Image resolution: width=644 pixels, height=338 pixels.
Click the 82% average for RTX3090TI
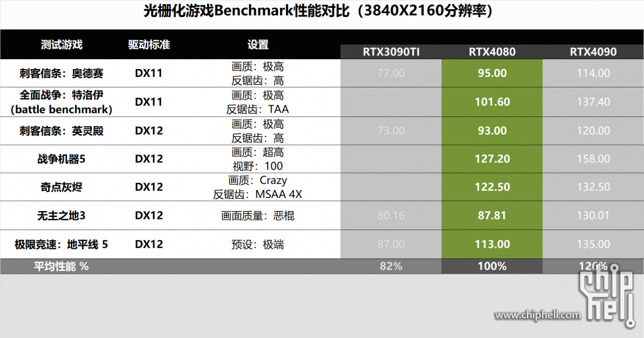[x=391, y=266]
